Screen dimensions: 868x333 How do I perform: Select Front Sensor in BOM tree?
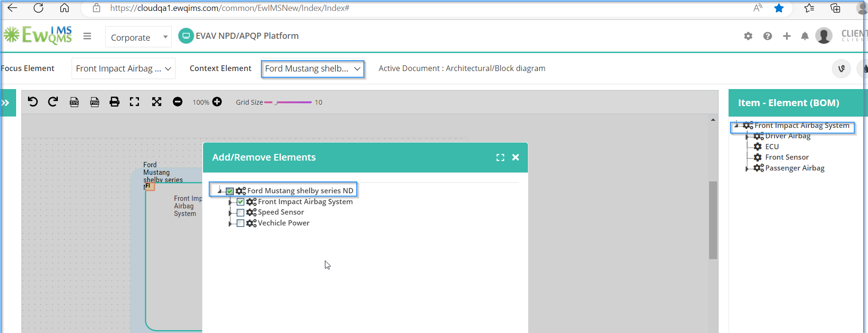[x=787, y=157]
